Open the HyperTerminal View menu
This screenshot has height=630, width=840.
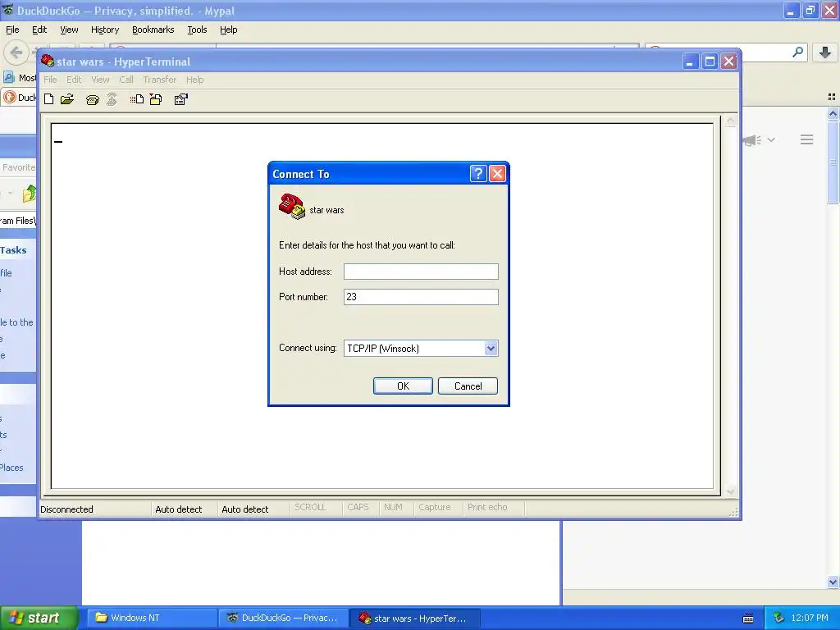tap(100, 80)
